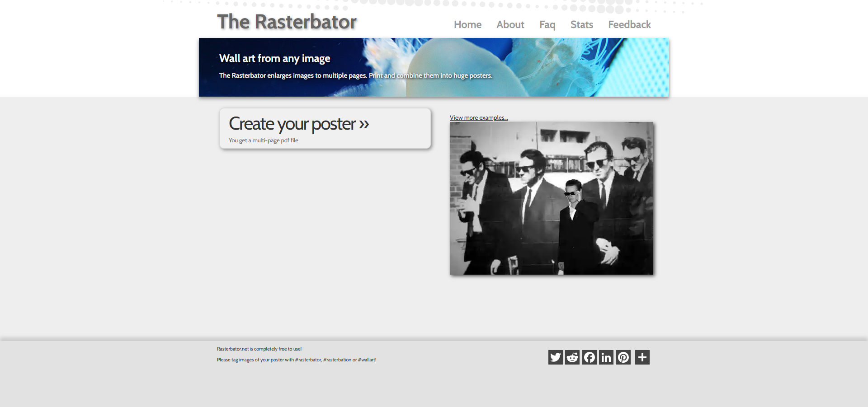Visit the #wallart hashtag link
The height and width of the screenshot is (407, 868).
(x=366, y=360)
